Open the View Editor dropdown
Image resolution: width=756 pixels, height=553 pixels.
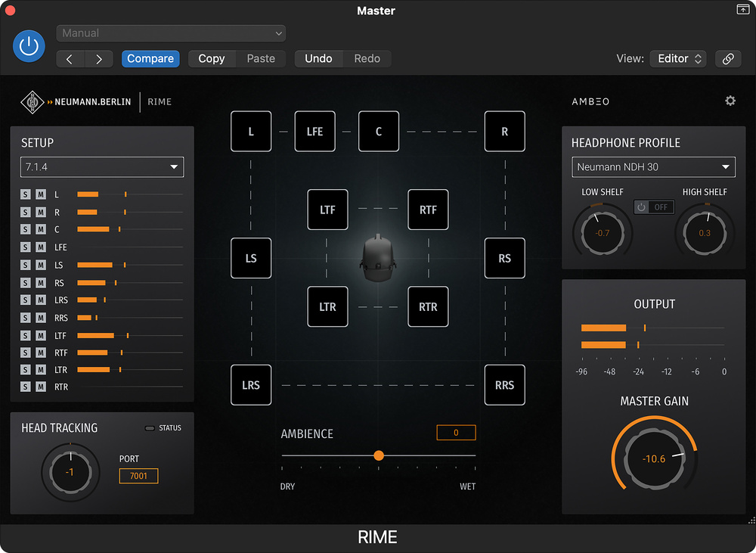678,59
